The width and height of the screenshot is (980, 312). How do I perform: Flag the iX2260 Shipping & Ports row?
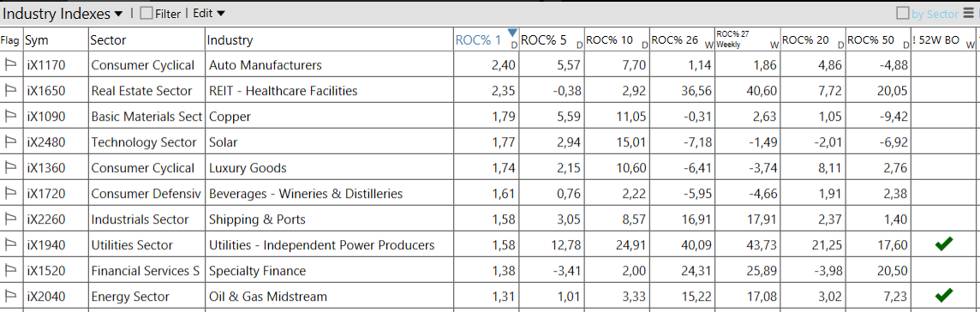point(10,219)
